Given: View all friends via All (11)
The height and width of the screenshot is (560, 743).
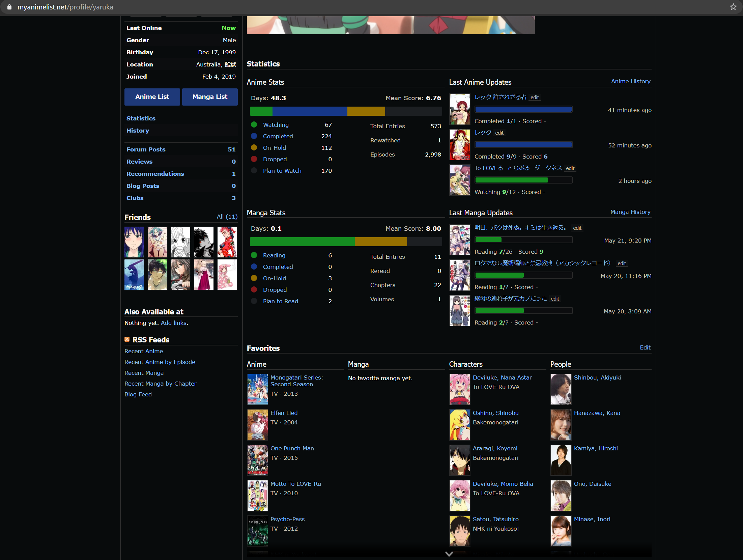Looking at the screenshot, I should point(227,217).
